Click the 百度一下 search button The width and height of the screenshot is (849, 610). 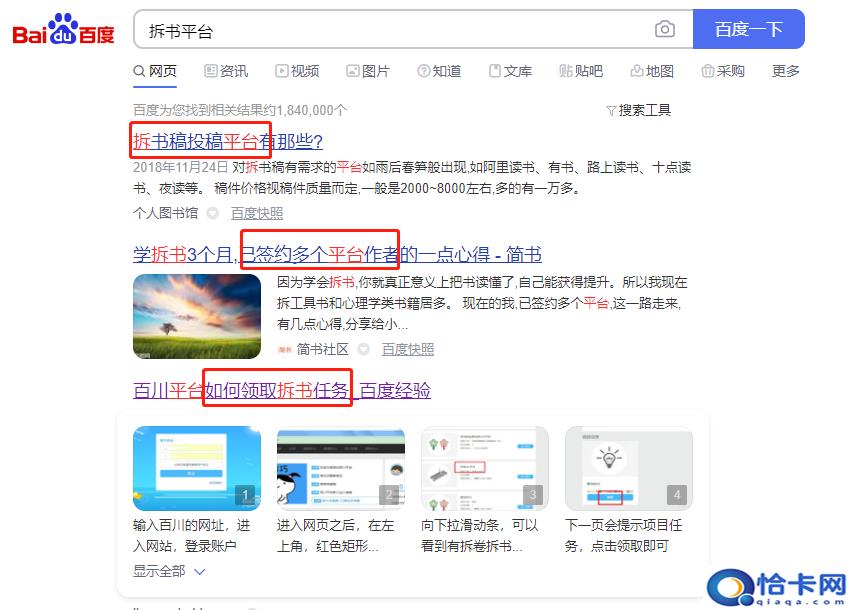(x=748, y=29)
